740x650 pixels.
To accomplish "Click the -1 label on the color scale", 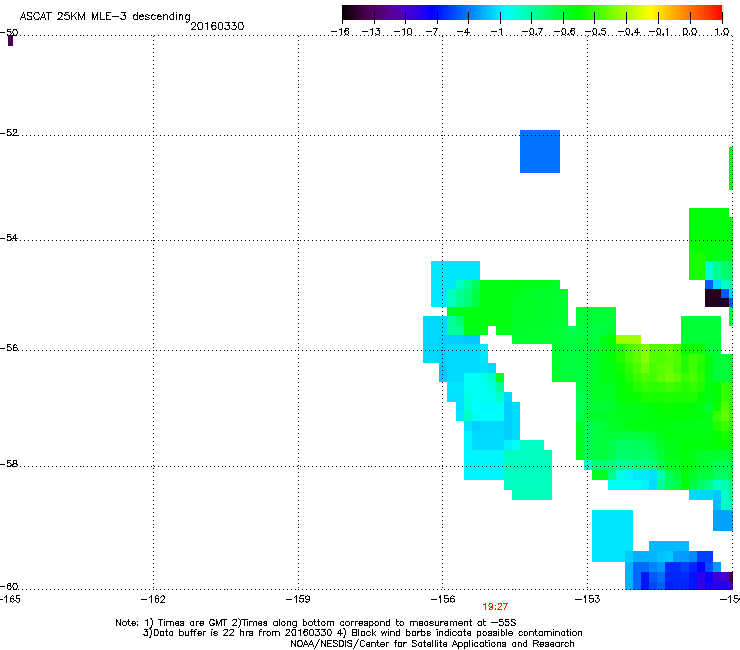I will point(496,32).
